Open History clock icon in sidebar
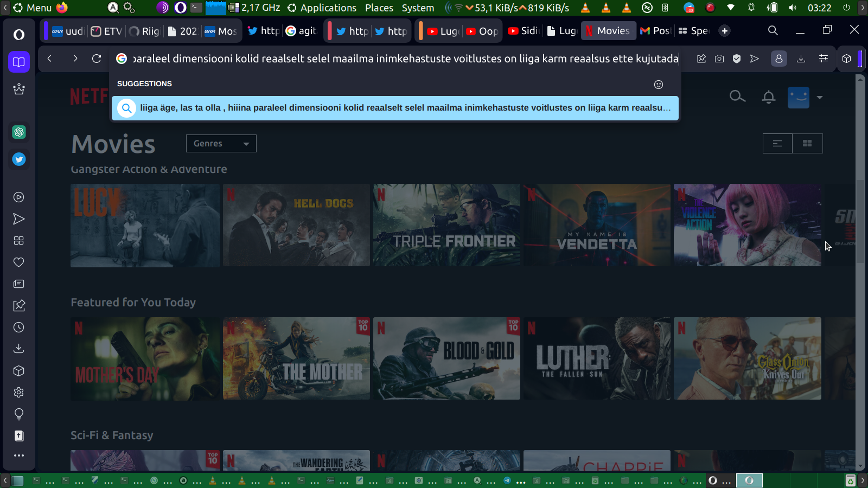This screenshot has width=868, height=488. click(x=19, y=328)
